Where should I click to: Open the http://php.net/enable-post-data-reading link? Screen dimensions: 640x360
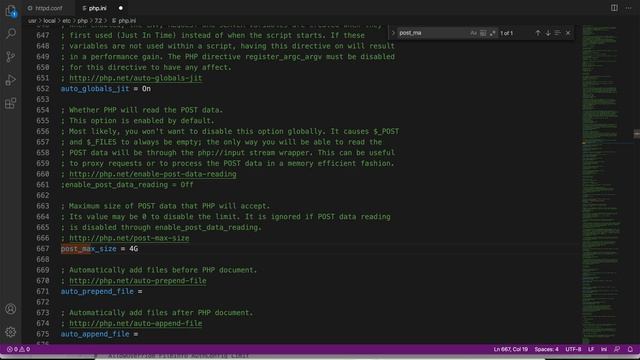pos(153,174)
